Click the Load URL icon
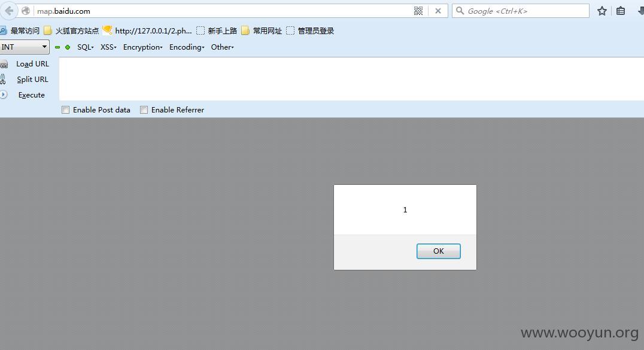The width and height of the screenshot is (644, 350). coord(4,64)
